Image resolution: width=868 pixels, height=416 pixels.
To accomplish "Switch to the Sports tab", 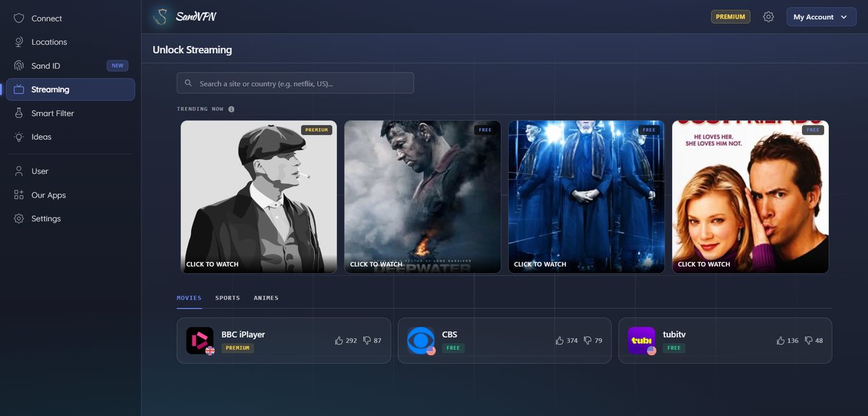I will tap(228, 298).
